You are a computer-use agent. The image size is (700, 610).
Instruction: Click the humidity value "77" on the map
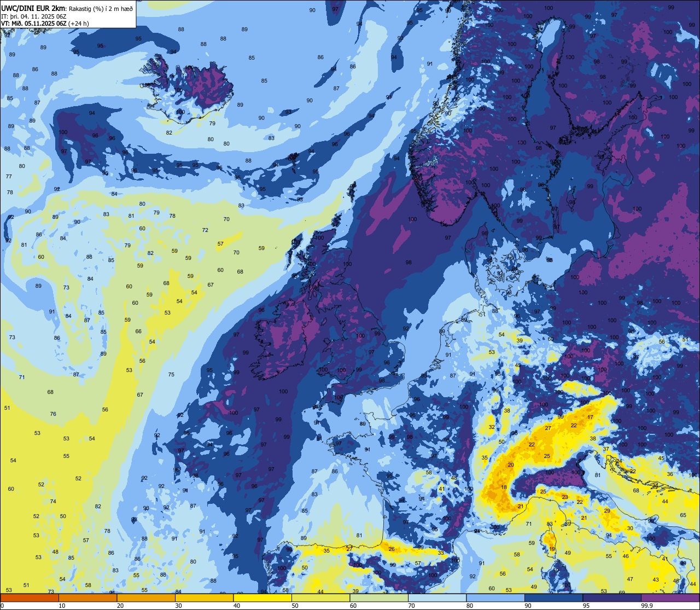click(x=9, y=177)
